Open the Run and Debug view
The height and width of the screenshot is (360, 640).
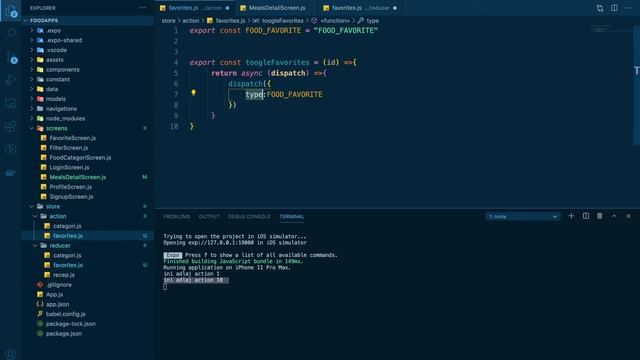[11, 80]
